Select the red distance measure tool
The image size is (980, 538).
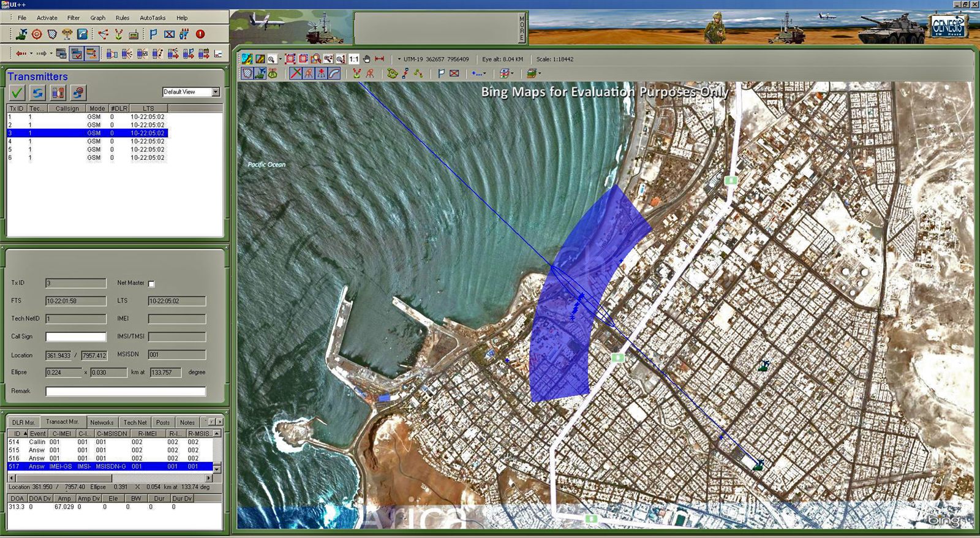click(380, 59)
